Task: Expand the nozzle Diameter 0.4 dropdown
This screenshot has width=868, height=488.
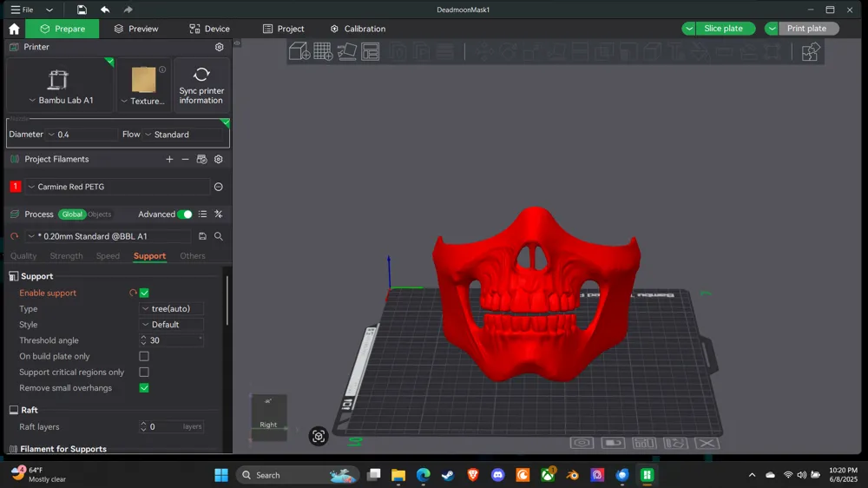Action: coord(82,135)
